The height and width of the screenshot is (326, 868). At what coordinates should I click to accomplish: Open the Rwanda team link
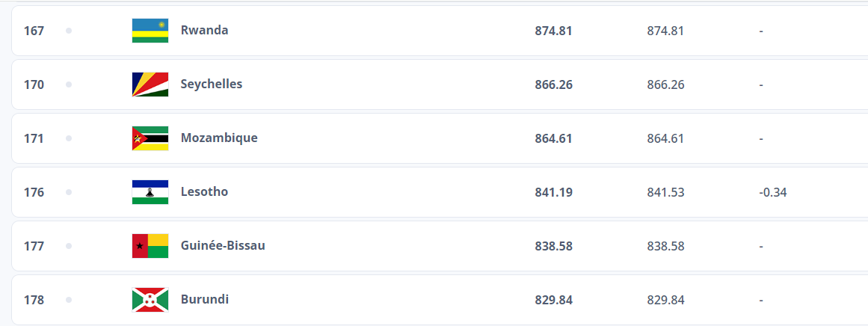(204, 31)
